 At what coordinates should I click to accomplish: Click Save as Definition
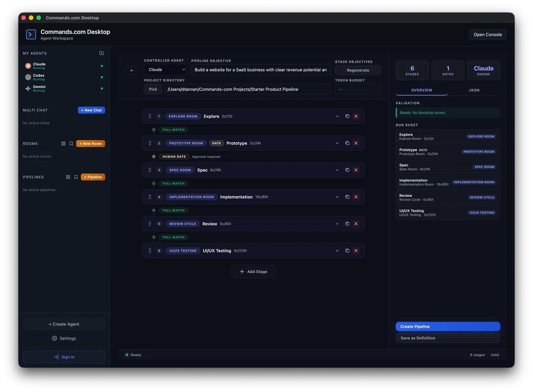(x=448, y=338)
